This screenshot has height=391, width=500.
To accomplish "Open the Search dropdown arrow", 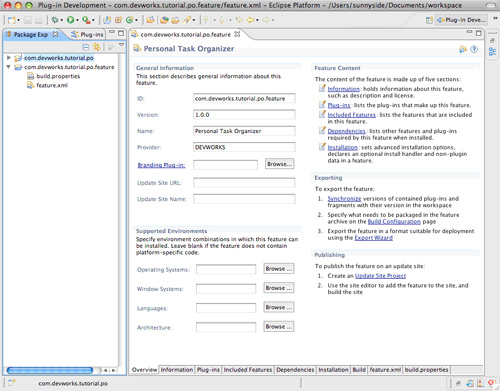I will click(x=194, y=20).
